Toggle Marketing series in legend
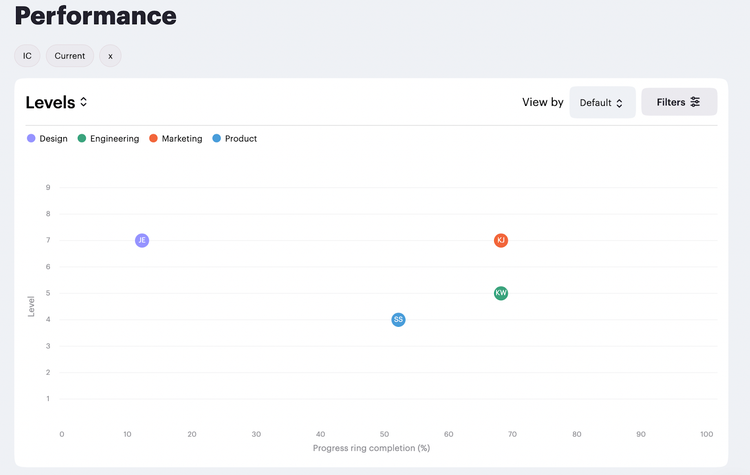This screenshot has height=475, width=750. [x=176, y=138]
